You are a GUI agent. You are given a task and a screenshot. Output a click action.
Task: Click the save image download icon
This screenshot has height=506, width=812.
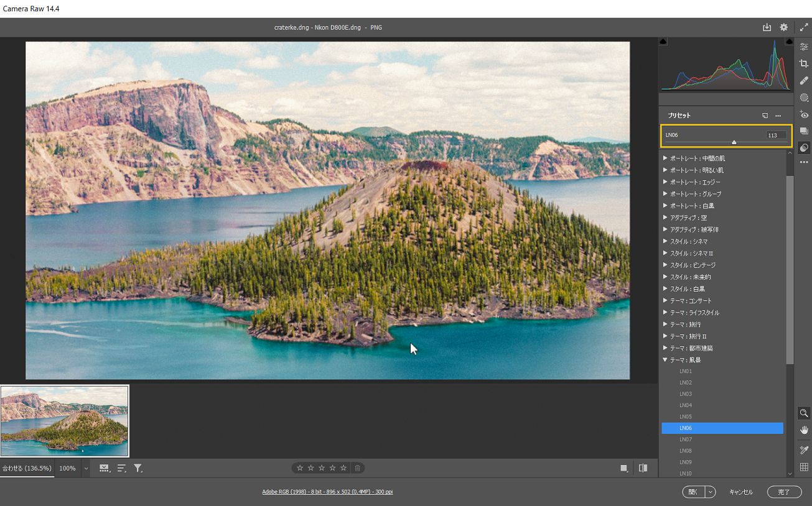tap(767, 27)
